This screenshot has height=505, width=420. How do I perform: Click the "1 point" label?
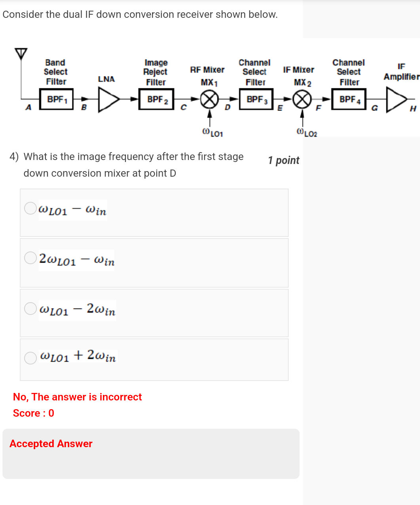[x=283, y=160]
